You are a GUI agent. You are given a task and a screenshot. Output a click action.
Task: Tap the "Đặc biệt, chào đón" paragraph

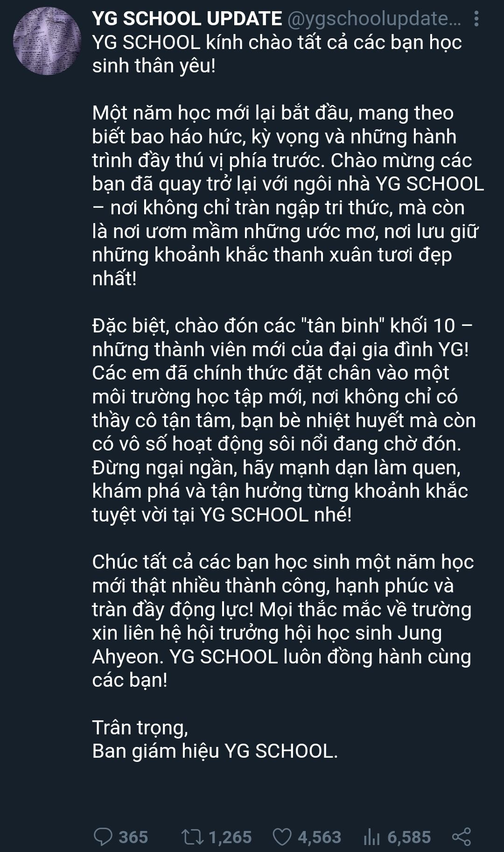284,420
